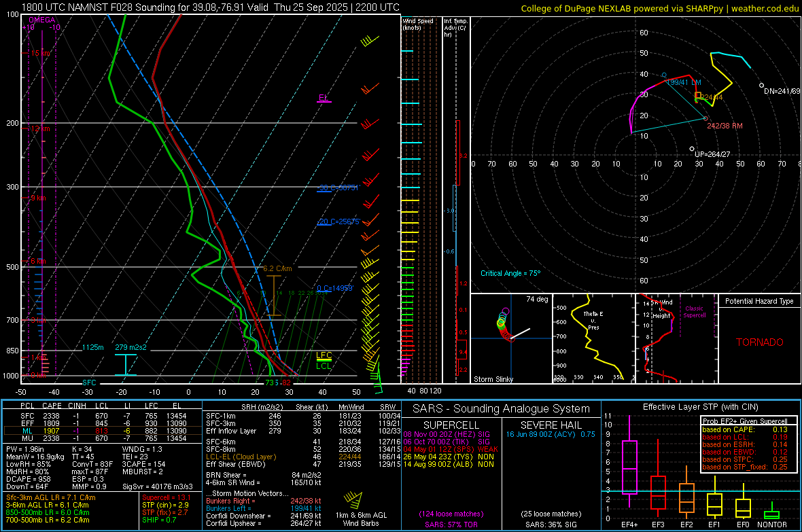
Task: Click the 'SUPERCELL' SARS column header
Action: click(x=451, y=425)
